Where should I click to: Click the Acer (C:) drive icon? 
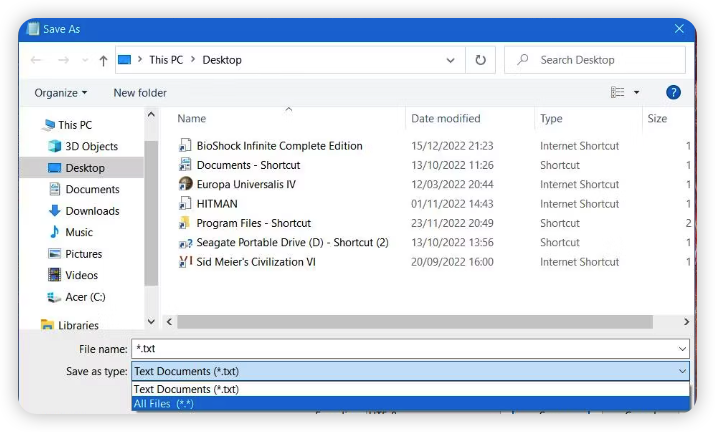click(x=54, y=297)
